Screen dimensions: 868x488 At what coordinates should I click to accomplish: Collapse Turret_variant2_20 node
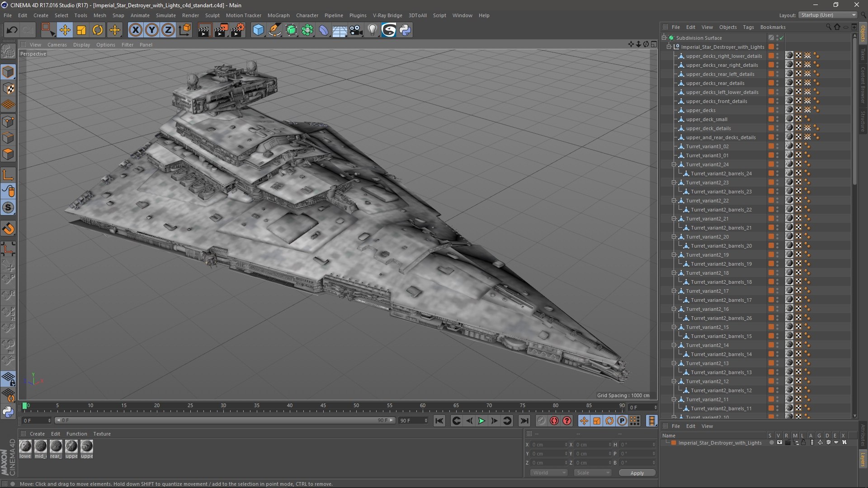(674, 237)
